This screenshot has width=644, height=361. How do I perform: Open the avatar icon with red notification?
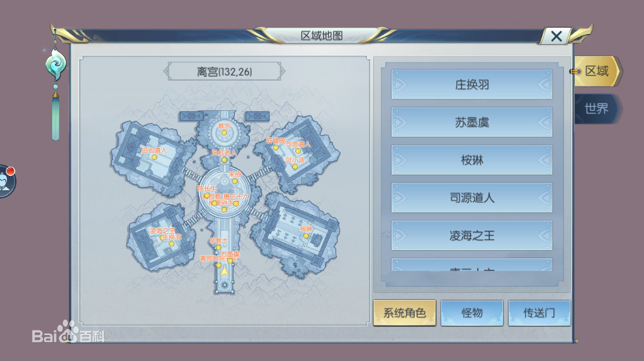[5, 181]
